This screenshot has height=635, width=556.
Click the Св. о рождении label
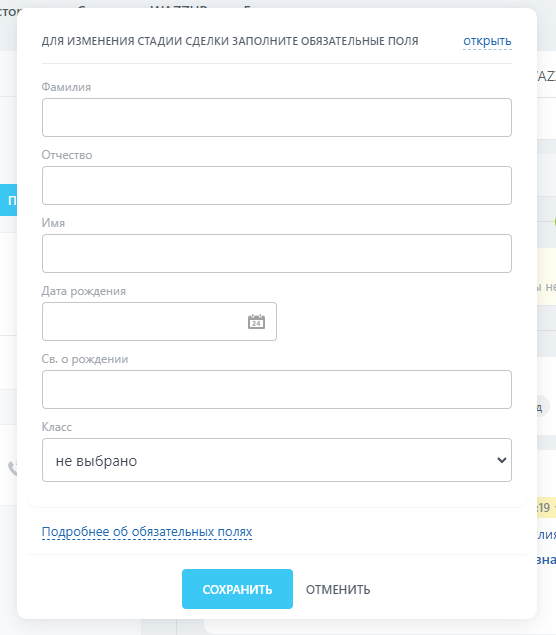85,359
